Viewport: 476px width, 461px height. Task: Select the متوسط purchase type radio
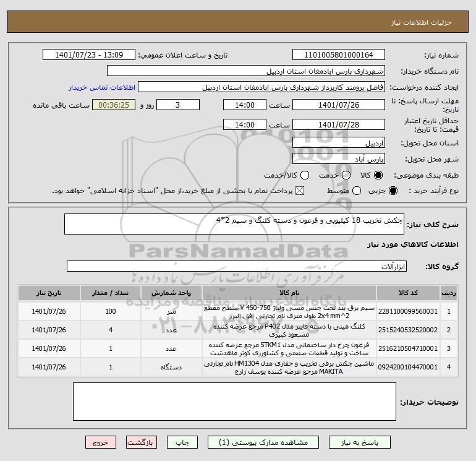click(x=357, y=191)
